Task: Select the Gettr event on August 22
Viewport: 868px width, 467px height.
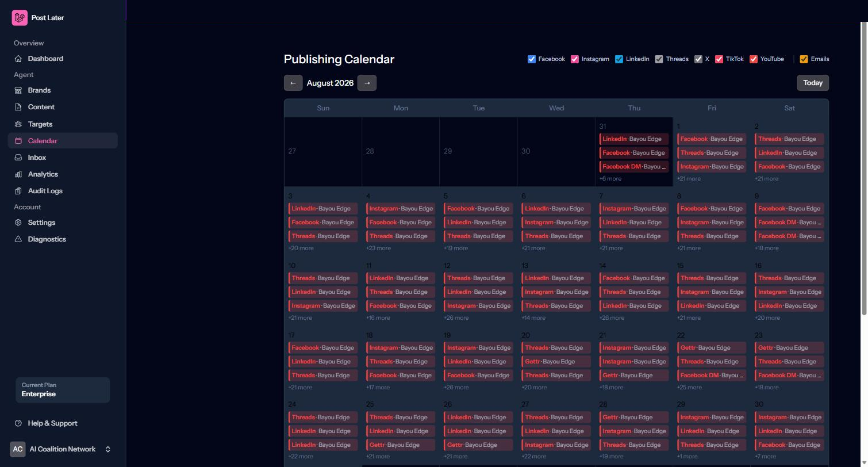Action: click(x=712, y=348)
